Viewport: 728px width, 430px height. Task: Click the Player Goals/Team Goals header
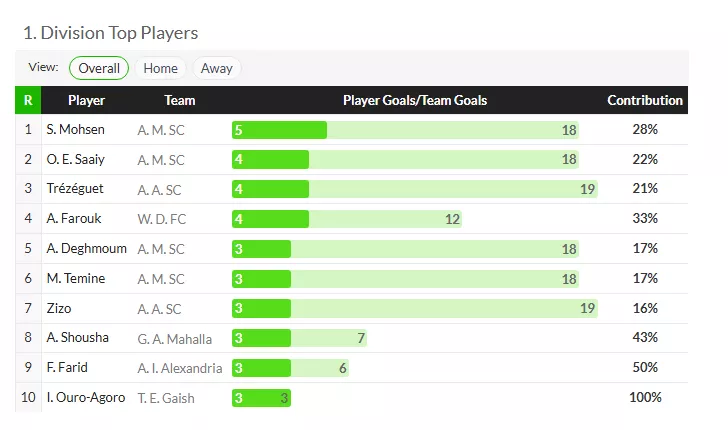point(415,100)
